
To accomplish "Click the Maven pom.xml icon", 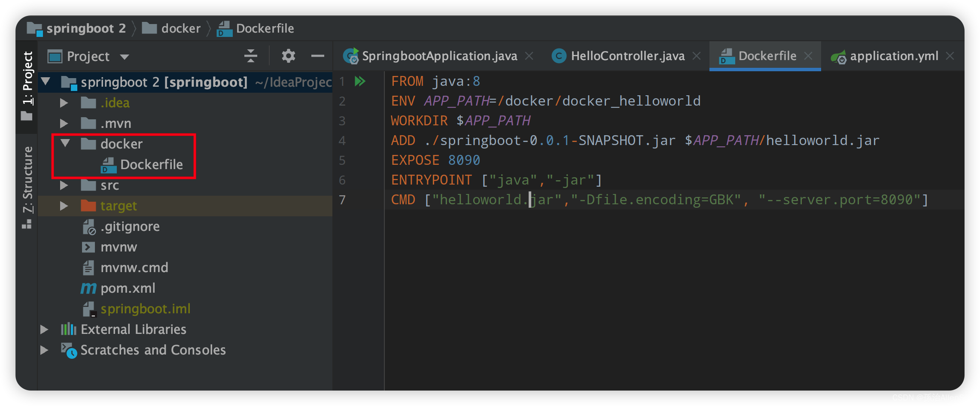I will 88,288.
